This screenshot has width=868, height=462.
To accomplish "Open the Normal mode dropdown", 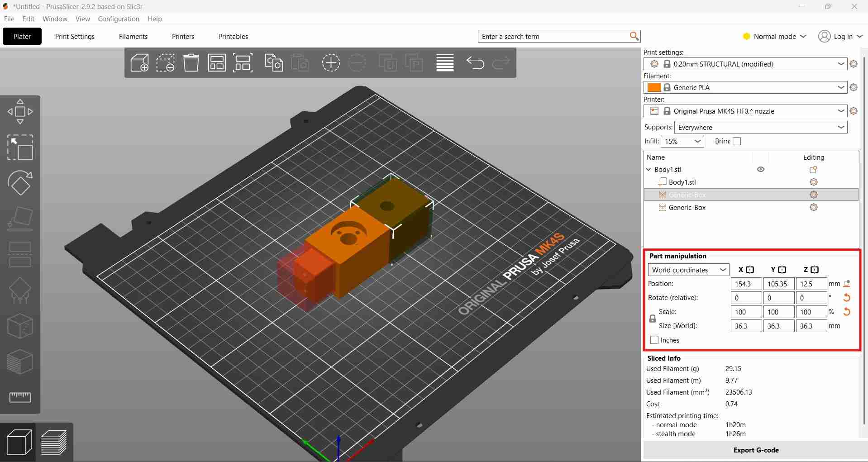I will 775,36.
